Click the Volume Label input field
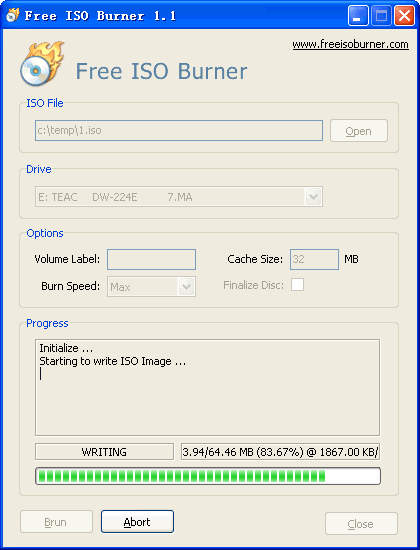This screenshot has width=420, height=550. (x=151, y=259)
